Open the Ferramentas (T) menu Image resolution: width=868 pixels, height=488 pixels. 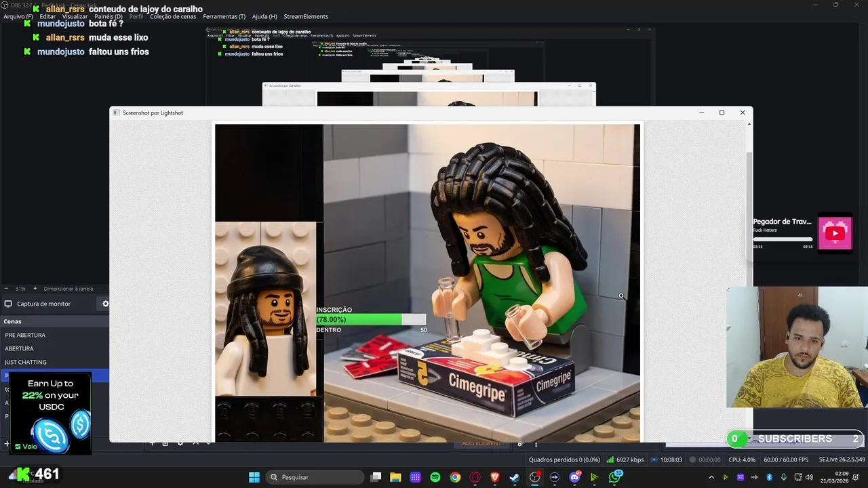(224, 16)
